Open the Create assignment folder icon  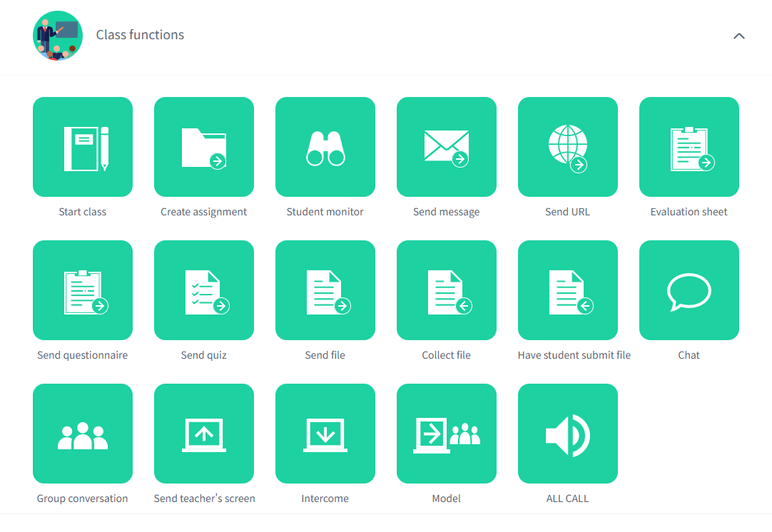(204, 147)
